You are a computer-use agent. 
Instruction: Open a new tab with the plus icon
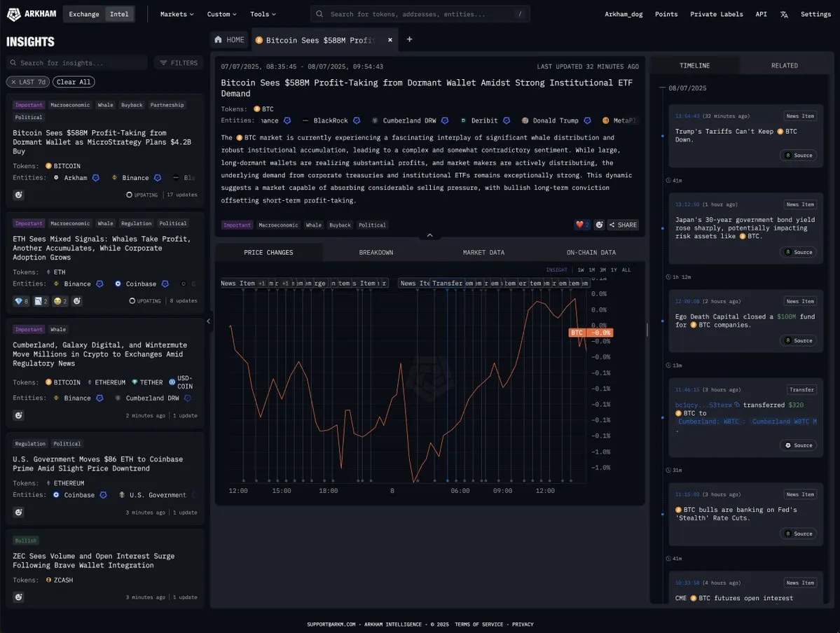click(x=409, y=39)
